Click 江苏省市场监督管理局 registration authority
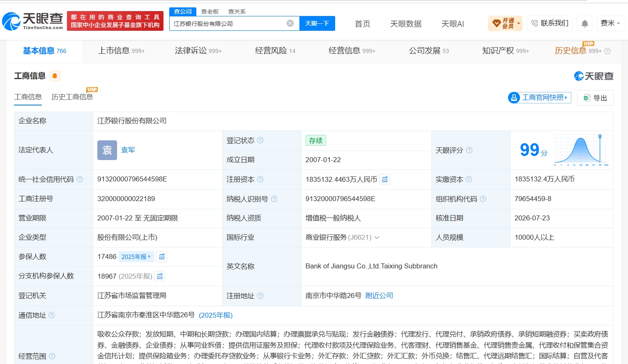The height and width of the screenshot is (364, 628). pyautogui.click(x=132, y=296)
